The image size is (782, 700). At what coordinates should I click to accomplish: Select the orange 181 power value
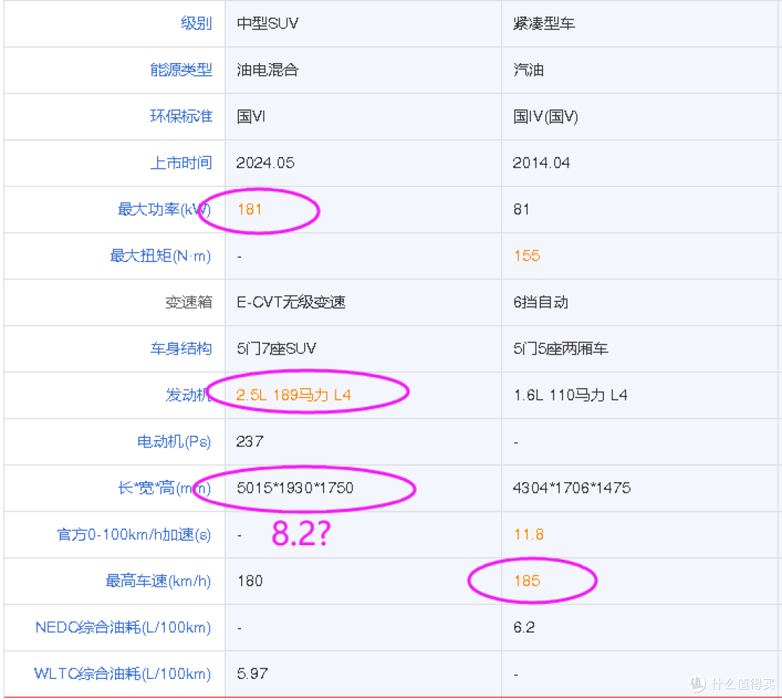tap(250, 209)
